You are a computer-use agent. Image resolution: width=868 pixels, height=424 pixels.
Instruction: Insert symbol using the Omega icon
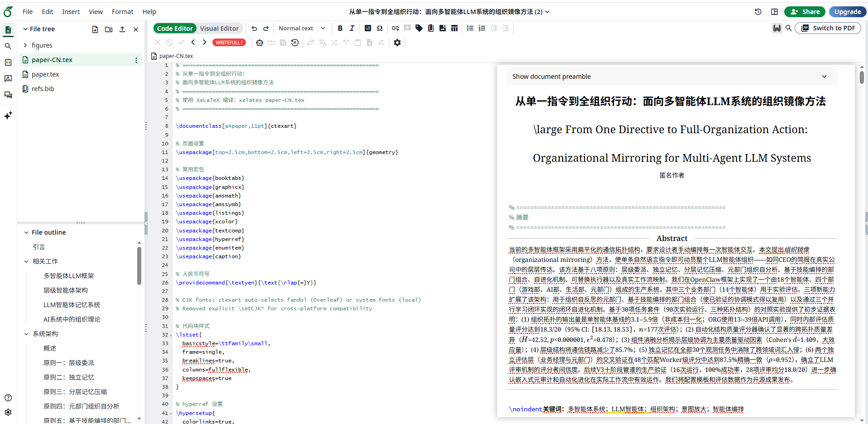tap(380, 28)
